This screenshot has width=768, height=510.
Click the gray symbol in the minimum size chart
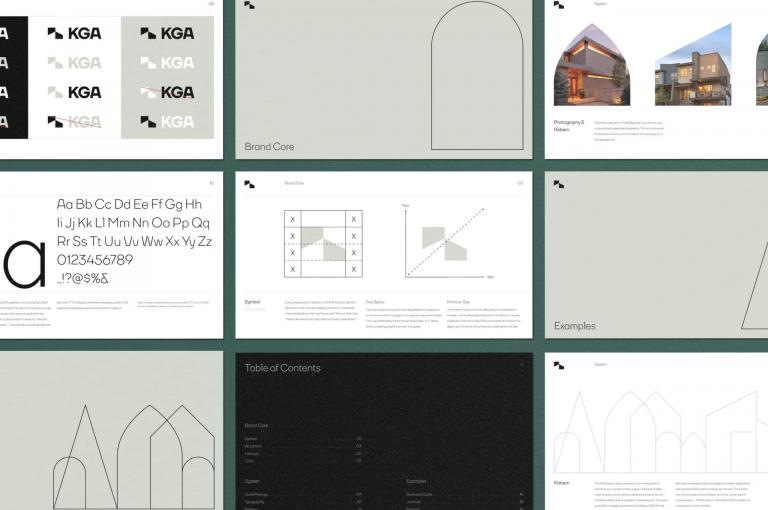click(x=444, y=243)
